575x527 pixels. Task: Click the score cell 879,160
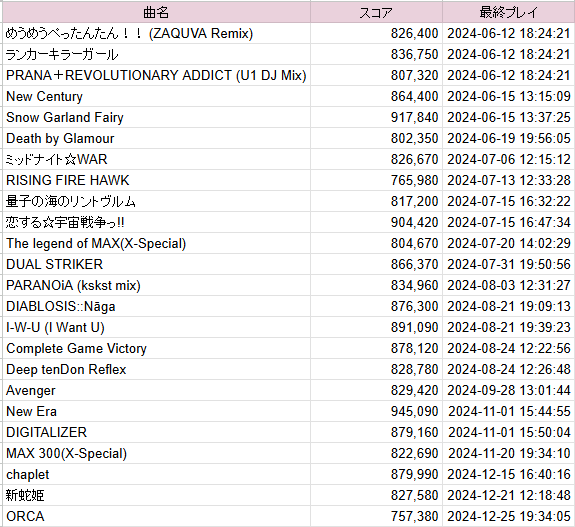376,432
